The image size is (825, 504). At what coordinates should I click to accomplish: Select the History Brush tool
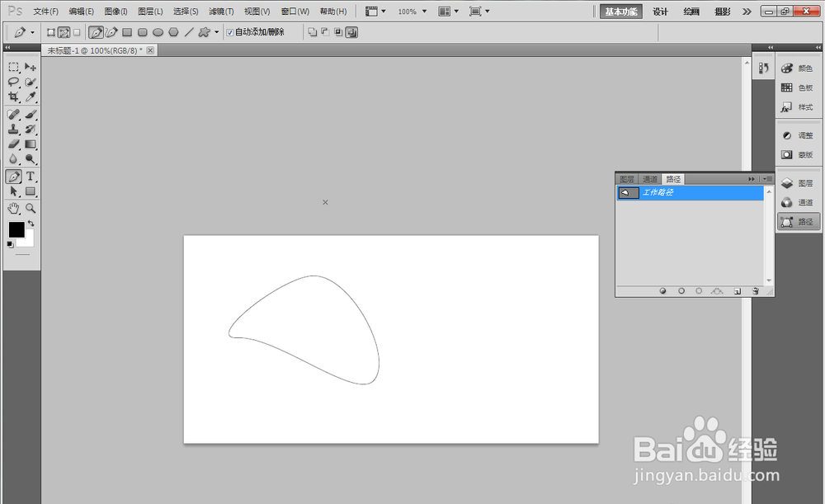click(31, 129)
